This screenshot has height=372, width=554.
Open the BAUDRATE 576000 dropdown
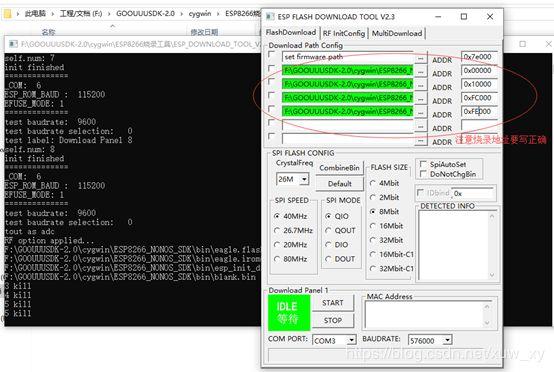point(448,340)
